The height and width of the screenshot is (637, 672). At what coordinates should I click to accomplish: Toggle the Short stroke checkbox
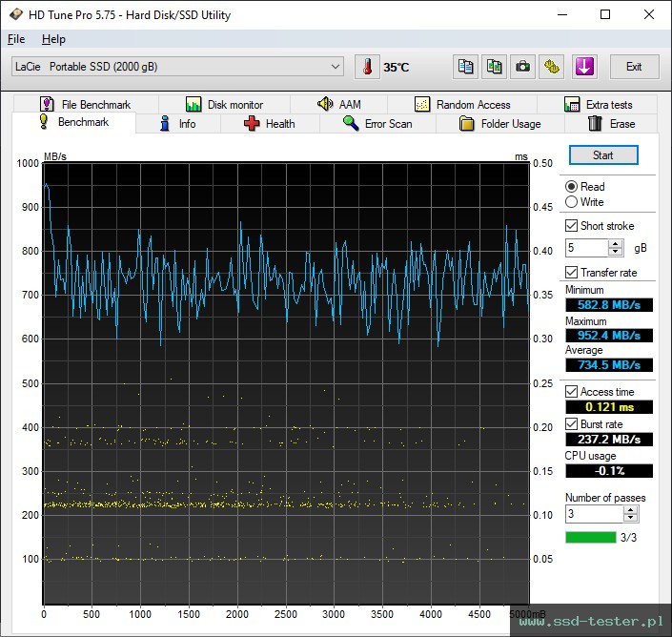(572, 226)
